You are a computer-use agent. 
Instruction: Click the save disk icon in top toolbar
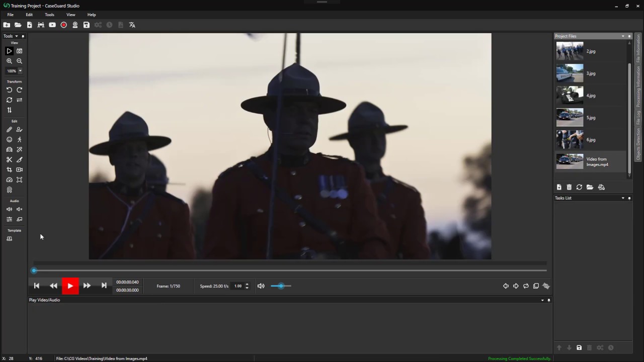pos(87,25)
